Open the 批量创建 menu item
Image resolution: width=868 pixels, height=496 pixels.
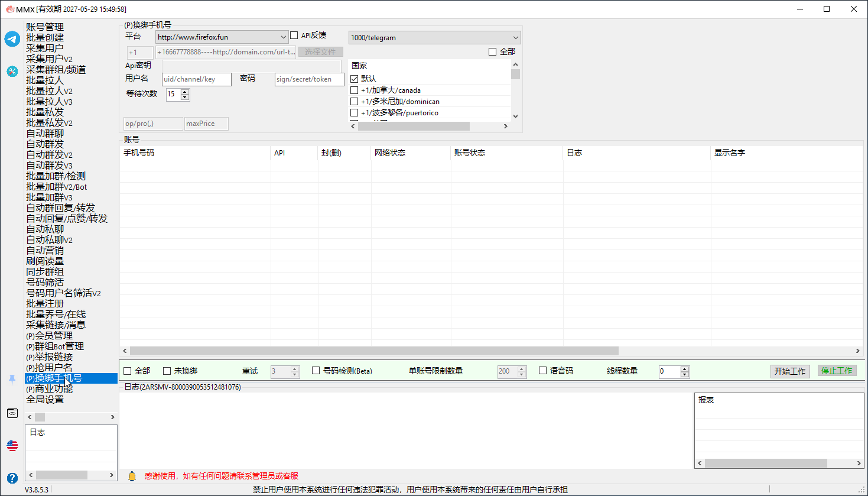click(45, 37)
